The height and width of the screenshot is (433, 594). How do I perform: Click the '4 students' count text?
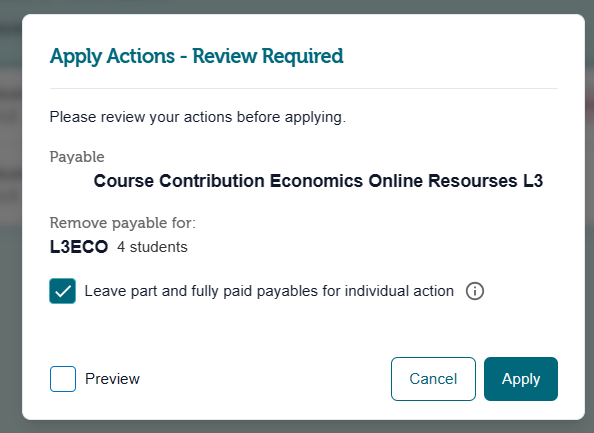tap(152, 247)
